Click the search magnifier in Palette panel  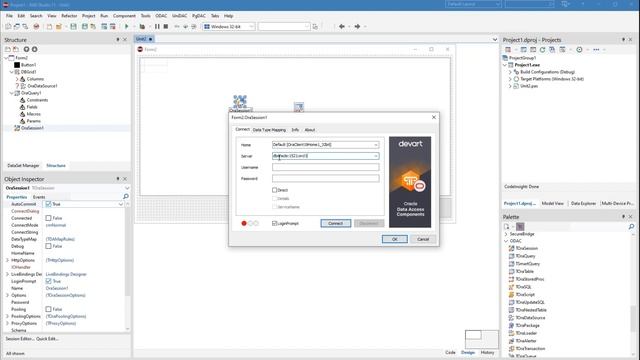(x=631, y=227)
